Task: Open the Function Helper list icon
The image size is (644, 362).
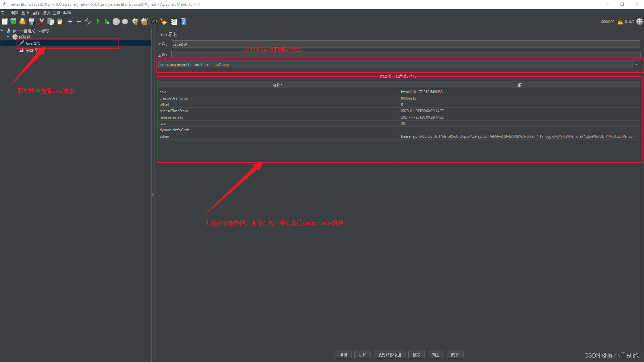Action: tap(174, 22)
